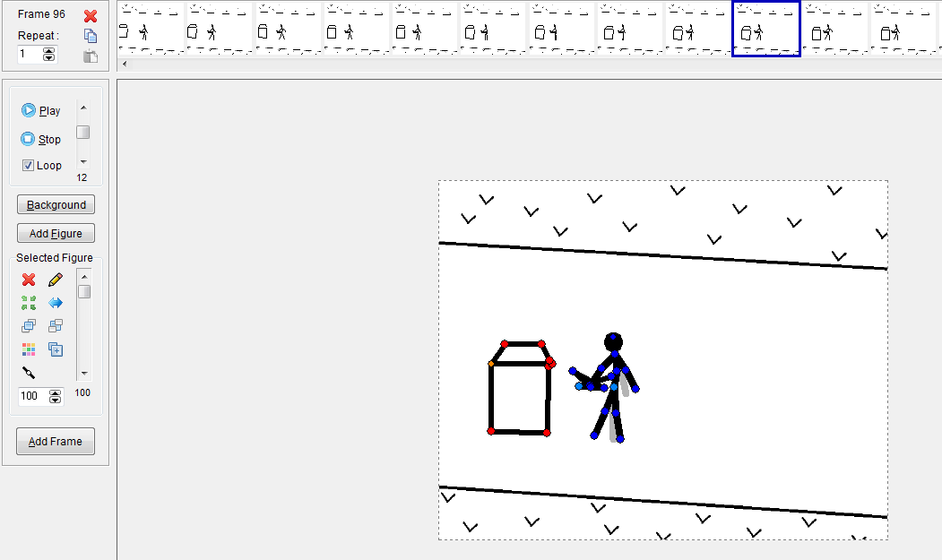Image resolution: width=942 pixels, height=560 pixels.
Task: Increase figure scale with the stepper up arrow
Action: point(56,392)
